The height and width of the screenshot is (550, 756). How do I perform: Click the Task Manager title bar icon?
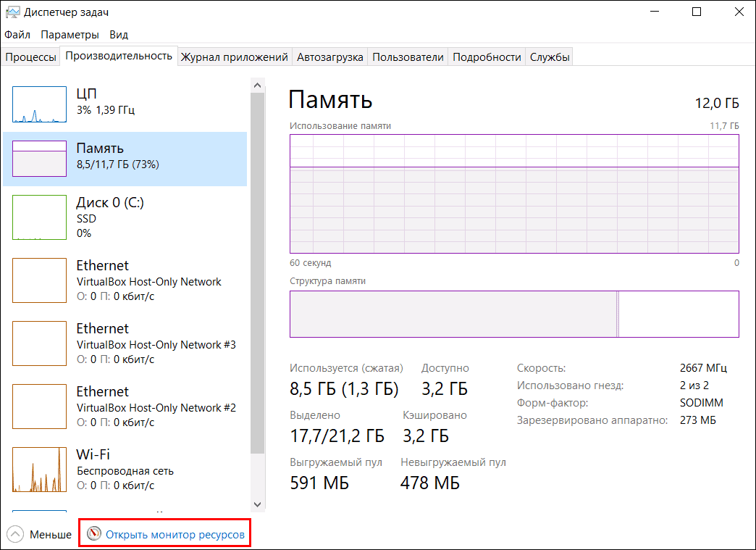click(x=13, y=12)
